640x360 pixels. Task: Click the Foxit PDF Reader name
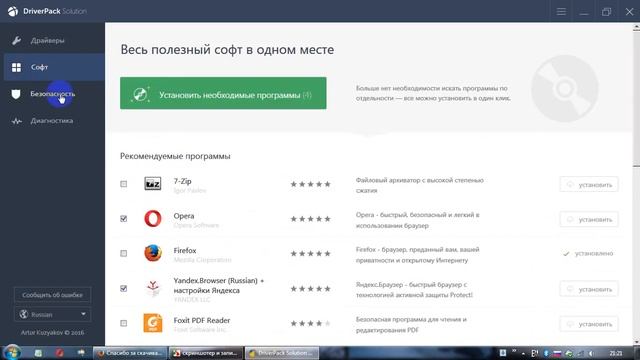pos(202,320)
